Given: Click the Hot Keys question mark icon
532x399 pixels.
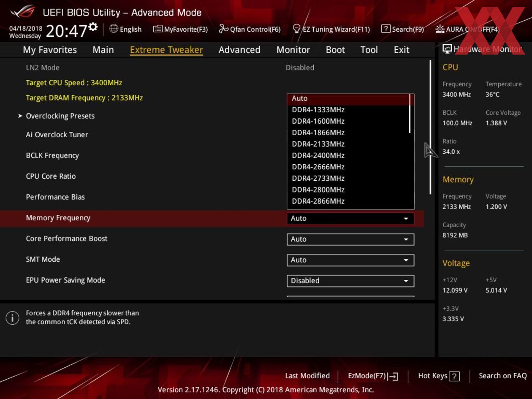Looking at the screenshot, I should pyautogui.click(x=454, y=376).
